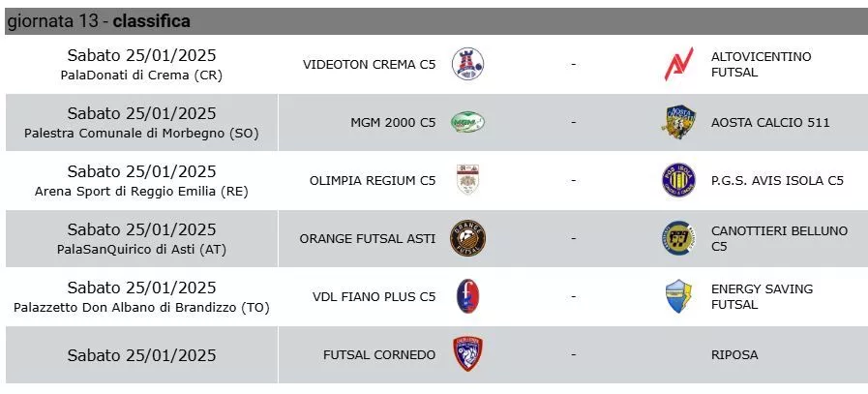Select the ORANGE FUTSAL ASTI team name
Screen dimensions: 868x394
[x=368, y=239]
